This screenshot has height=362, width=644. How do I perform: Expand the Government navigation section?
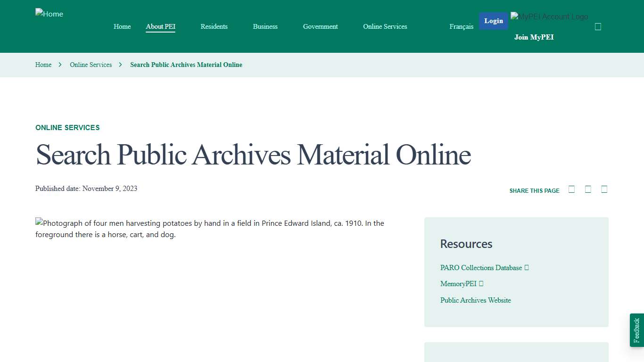tap(320, 26)
